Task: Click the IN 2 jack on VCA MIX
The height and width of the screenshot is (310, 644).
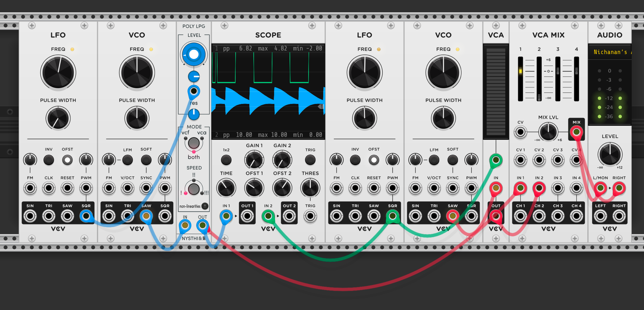Action: pos(539,188)
